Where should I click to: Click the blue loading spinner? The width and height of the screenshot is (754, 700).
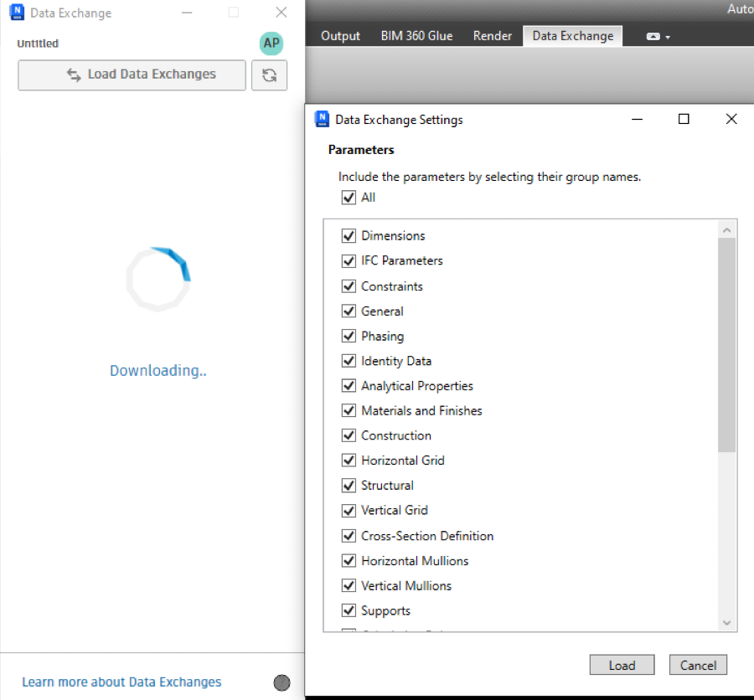(158, 280)
